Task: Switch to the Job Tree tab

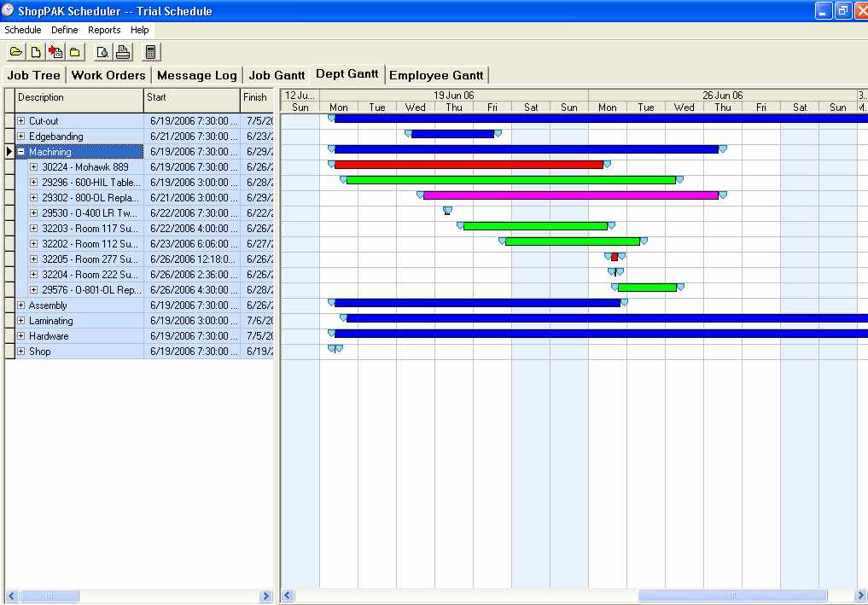Action: coord(34,75)
